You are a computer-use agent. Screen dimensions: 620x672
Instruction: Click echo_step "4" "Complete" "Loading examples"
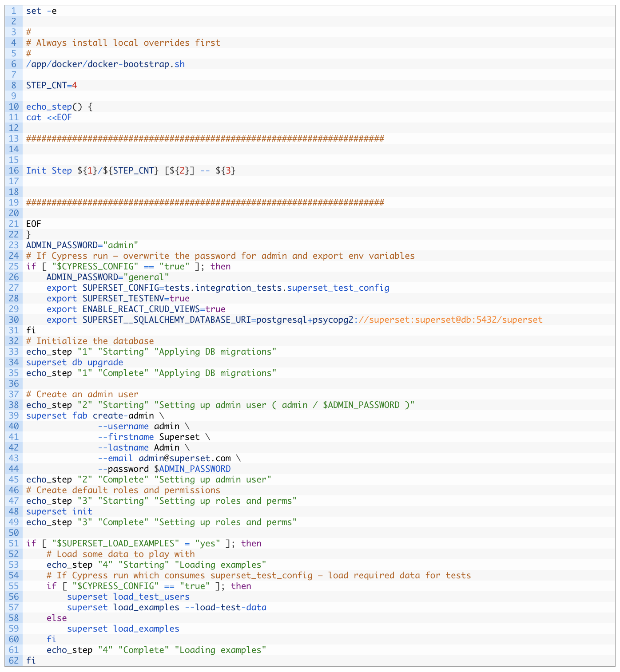tap(156, 650)
